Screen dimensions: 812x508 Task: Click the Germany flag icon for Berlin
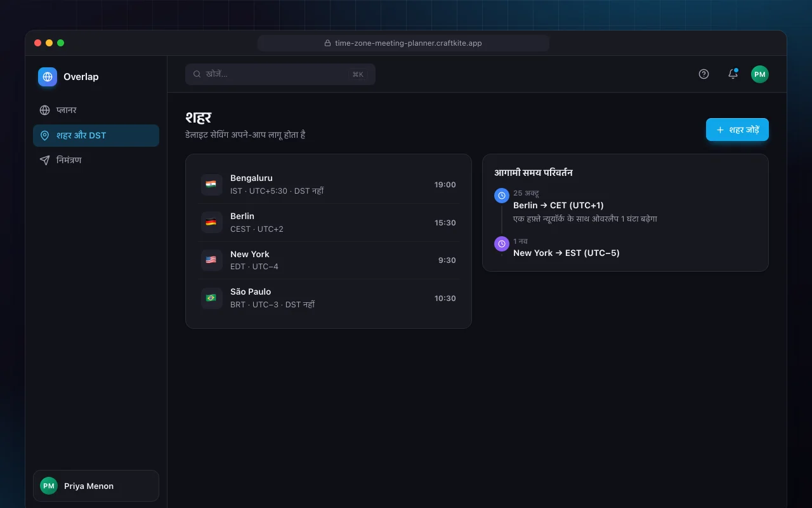[211, 222]
